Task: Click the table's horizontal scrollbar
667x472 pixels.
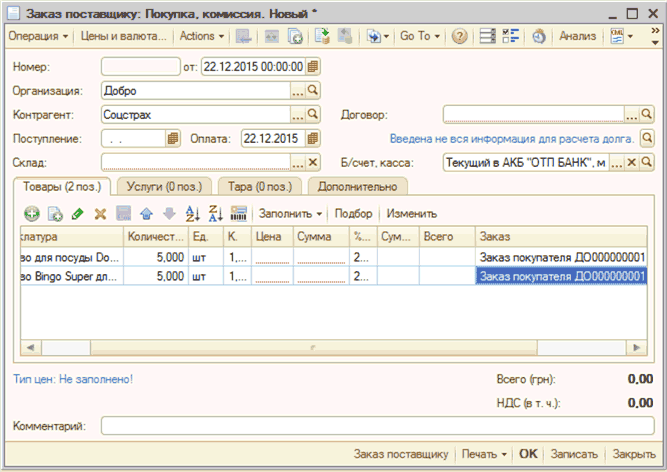Action: coord(320,347)
